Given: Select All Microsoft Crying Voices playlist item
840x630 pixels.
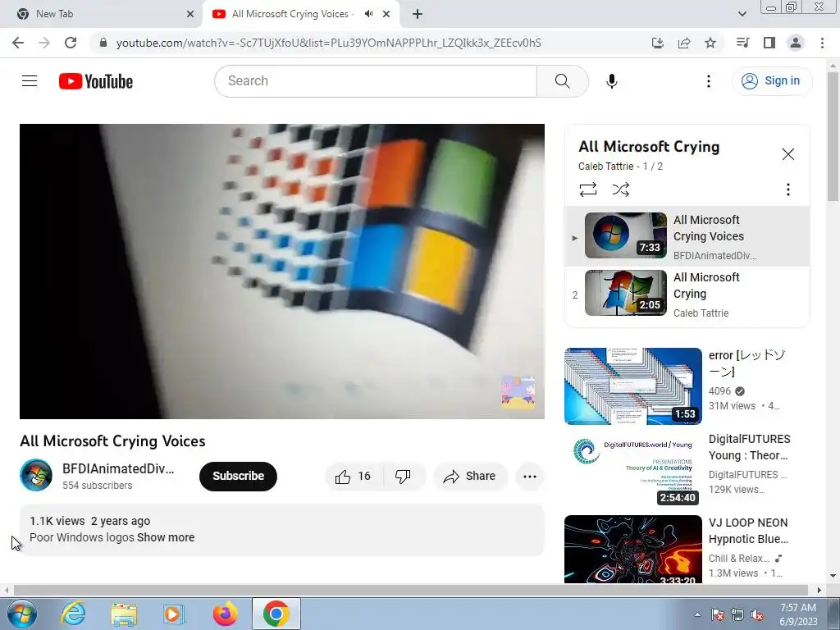Looking at the screenshot, I should (x=687, y=236).
